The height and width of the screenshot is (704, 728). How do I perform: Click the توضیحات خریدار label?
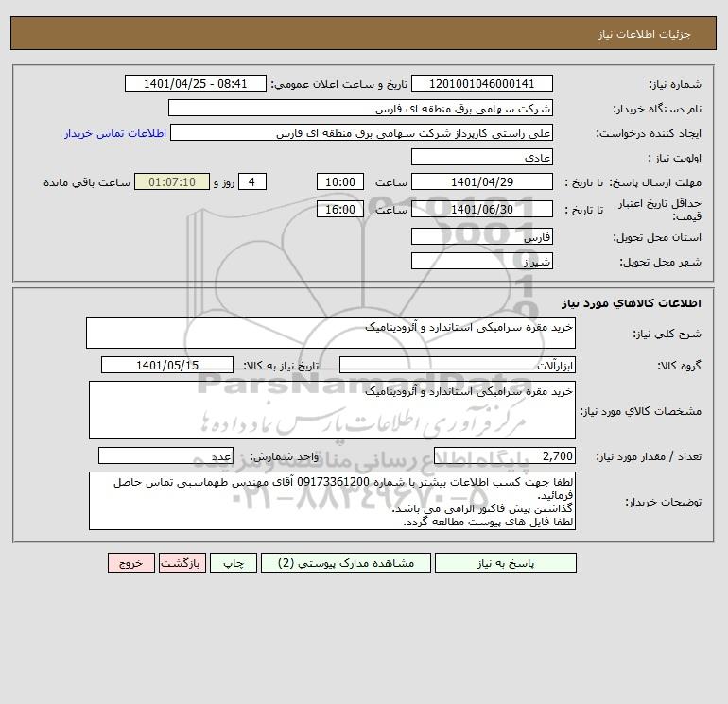point(664,502)
